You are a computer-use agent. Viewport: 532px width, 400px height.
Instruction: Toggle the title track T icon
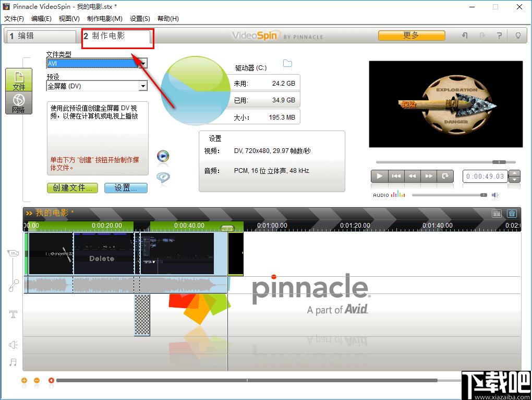pos(13,314)
